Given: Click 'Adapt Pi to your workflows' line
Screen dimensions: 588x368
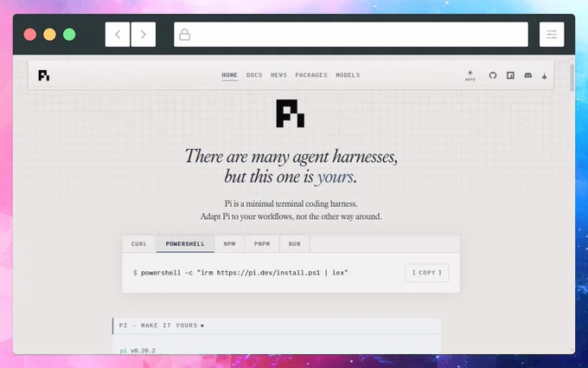Looking at the screenshot, I should click(x=291, y=216).
